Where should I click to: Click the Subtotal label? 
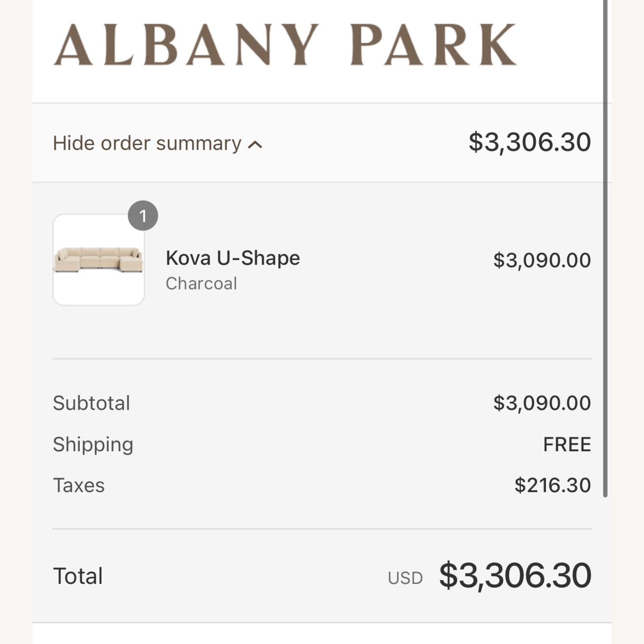pos(91,403)
